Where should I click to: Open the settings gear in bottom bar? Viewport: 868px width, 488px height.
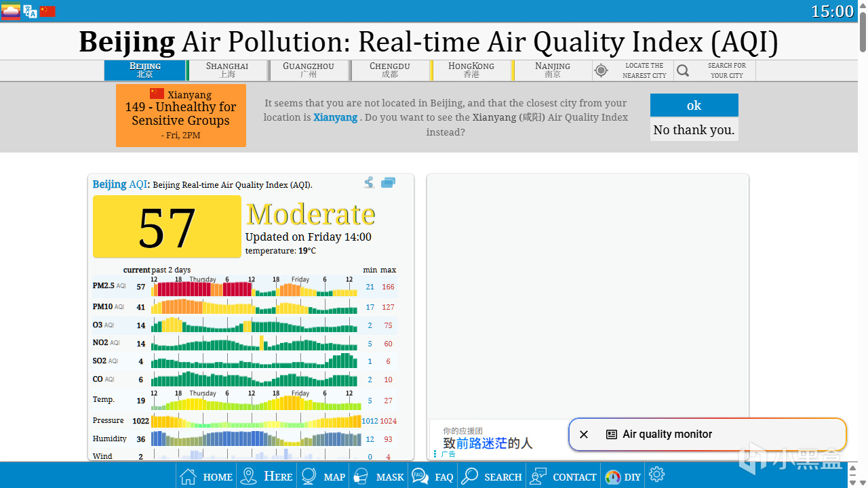(656, 475)
